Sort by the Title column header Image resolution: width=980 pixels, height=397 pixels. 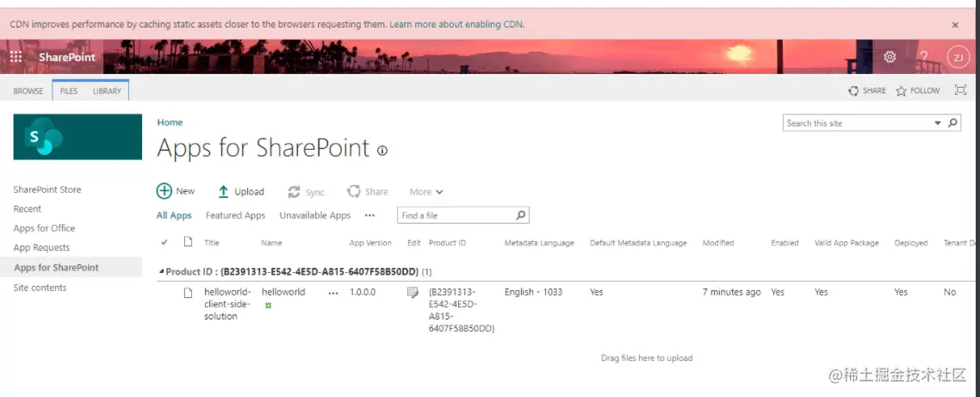point(212,243)
